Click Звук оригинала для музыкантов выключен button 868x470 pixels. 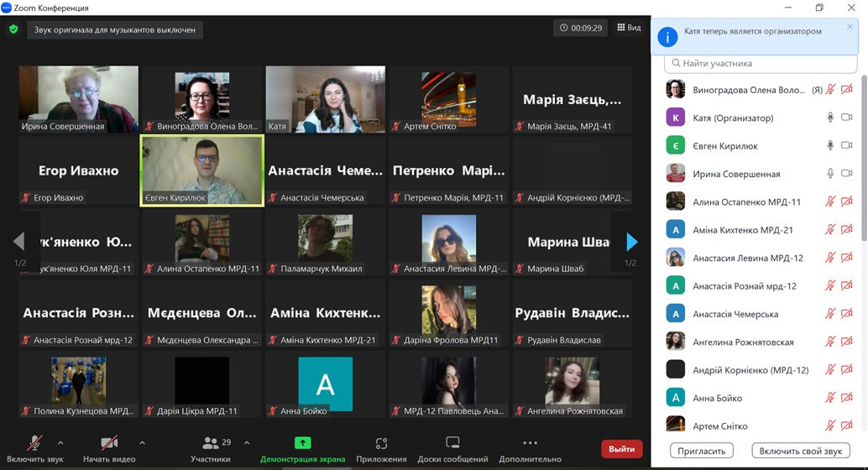pos(115,30)
